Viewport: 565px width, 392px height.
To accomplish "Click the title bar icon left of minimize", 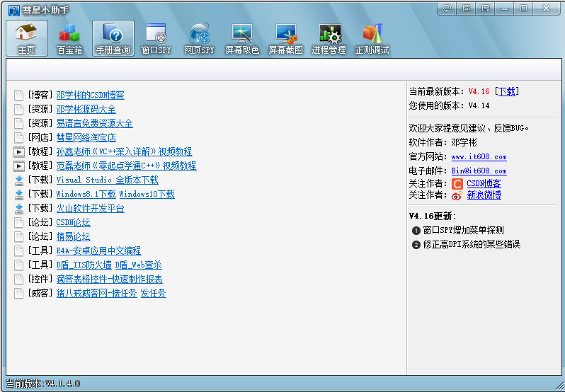I will [486, 8].
